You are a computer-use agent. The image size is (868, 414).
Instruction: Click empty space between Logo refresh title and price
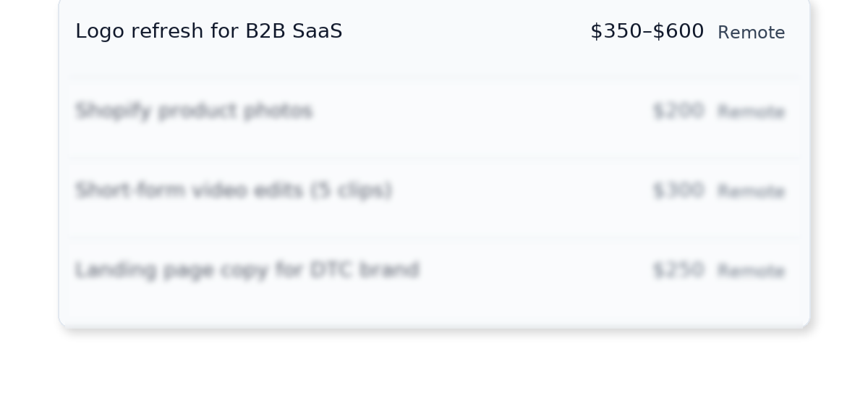click(x=463, y=31)
